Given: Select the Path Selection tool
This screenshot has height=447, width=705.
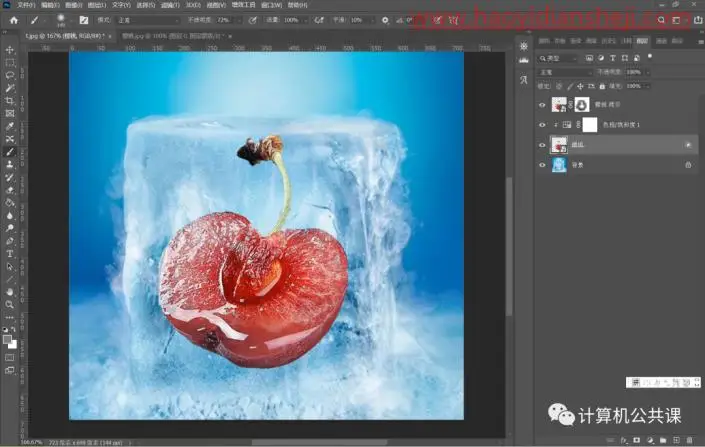Looking at the screenshot, I should [x=9, y=266].
